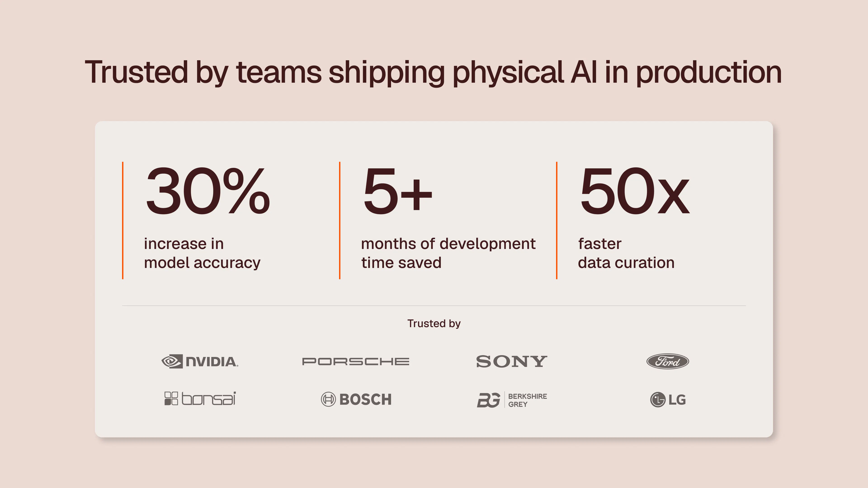Click the main headline about physical AI
Image resolution: width=868 pixels, height=488 pixels.
point(433,72)
